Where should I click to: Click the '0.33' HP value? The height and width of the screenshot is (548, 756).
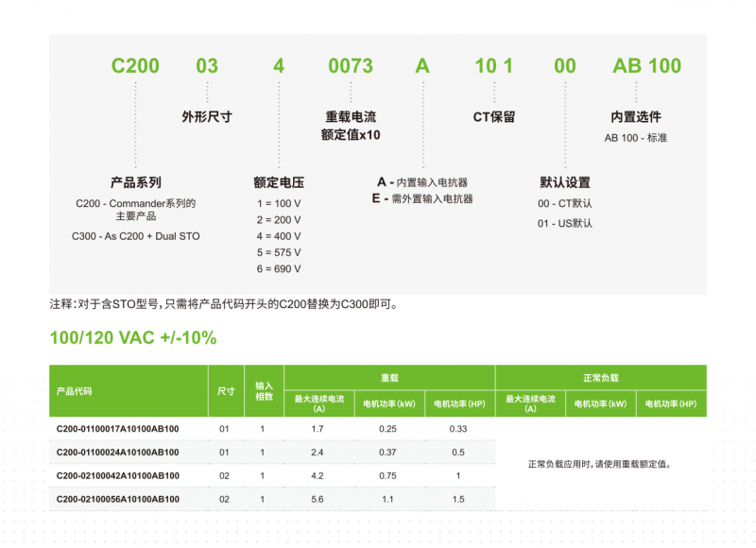click(458, 429)
